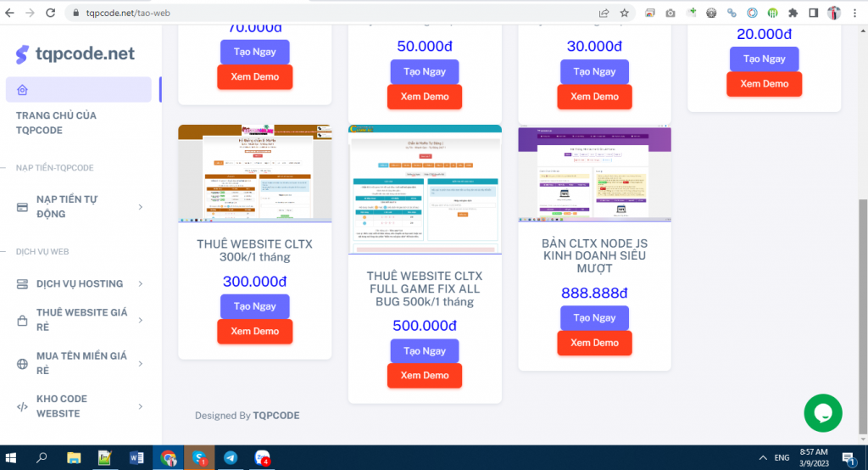
Task: Open the Chrome extensions puzzle icon
Action: tap(793, 13)
